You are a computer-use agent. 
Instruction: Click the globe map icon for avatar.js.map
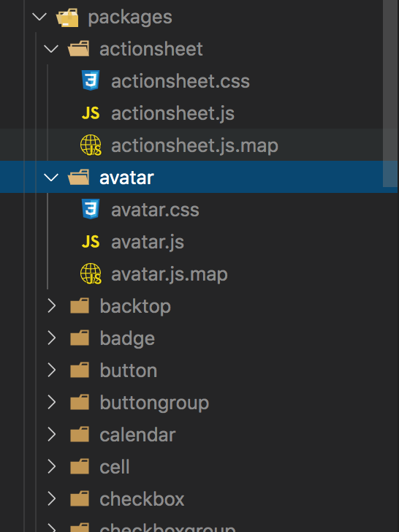pos(91,273)
